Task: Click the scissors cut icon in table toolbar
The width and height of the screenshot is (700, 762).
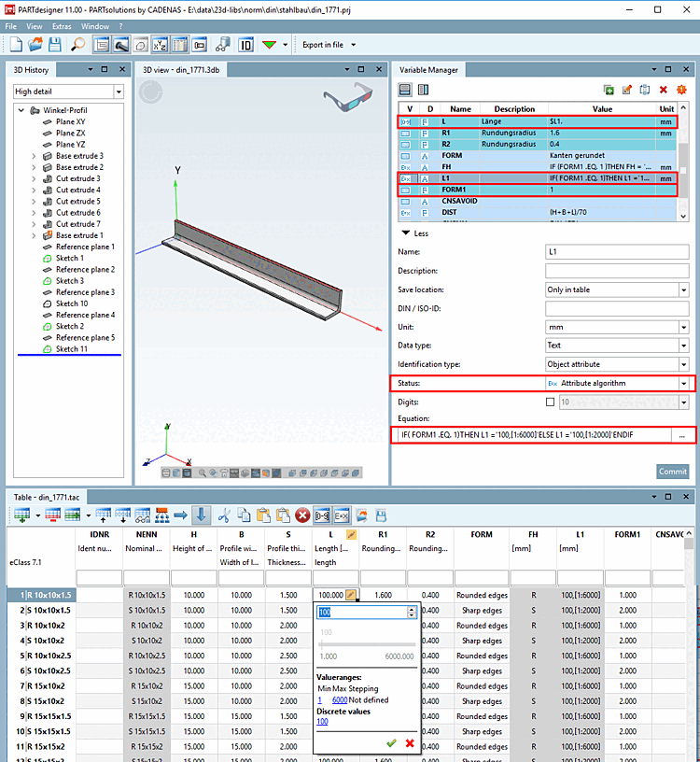Action: pos(224,515)
